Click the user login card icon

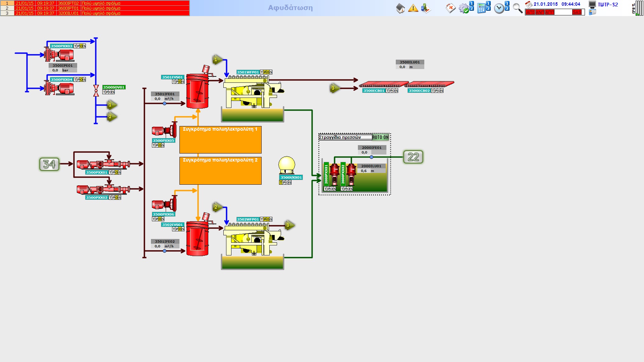(x=593, y=12)
